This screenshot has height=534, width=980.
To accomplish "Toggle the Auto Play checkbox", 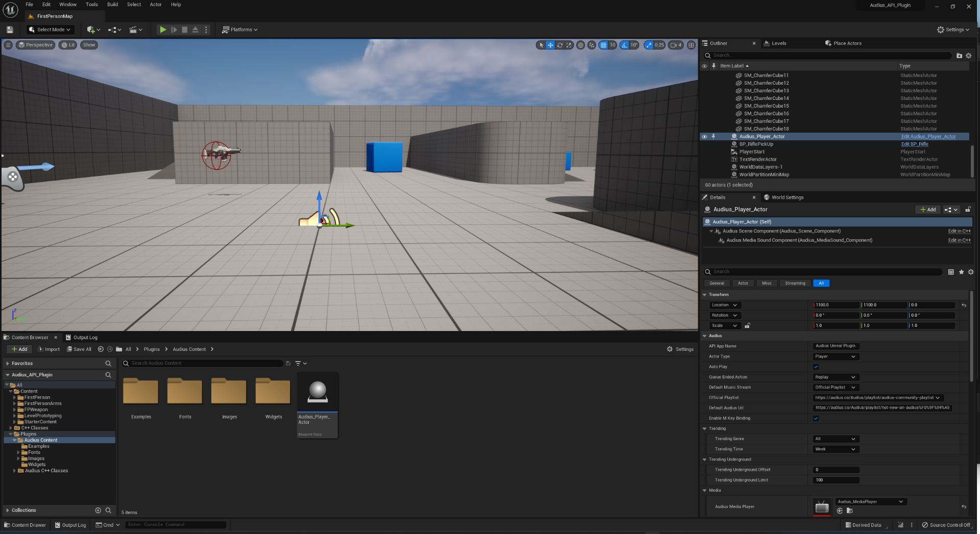I will coord(816,367).
